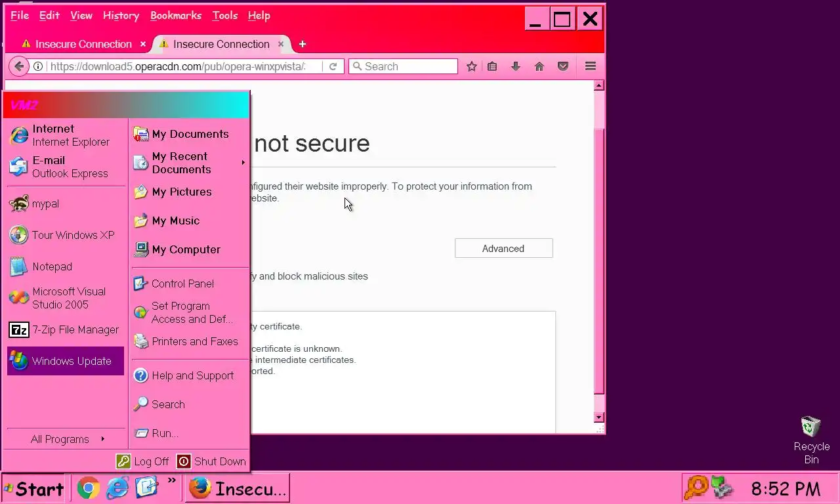Screen dimensions: 840x504
Task: Open a new Firefox tab
Action: [x=303, y=44]
